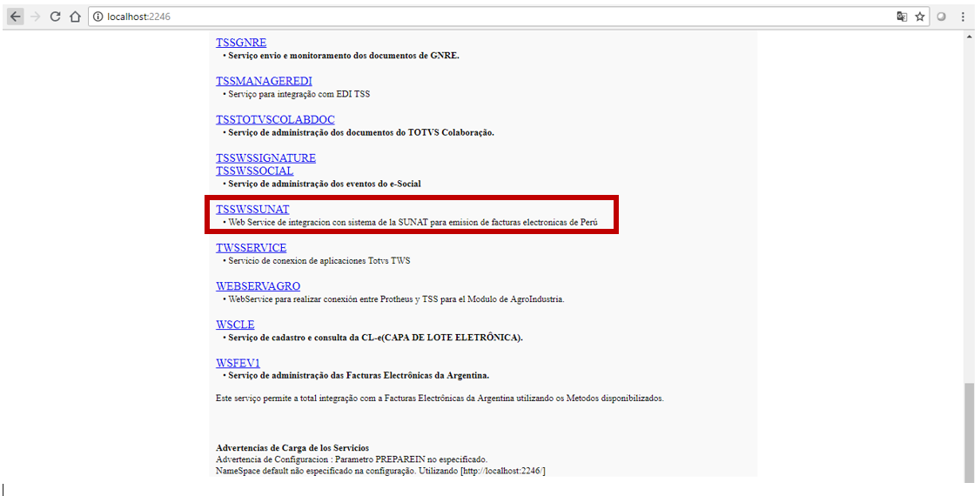Click heading 'Advertencias de Carga de los Servicios'
The image size is (980, 496).
pos(292,448)
